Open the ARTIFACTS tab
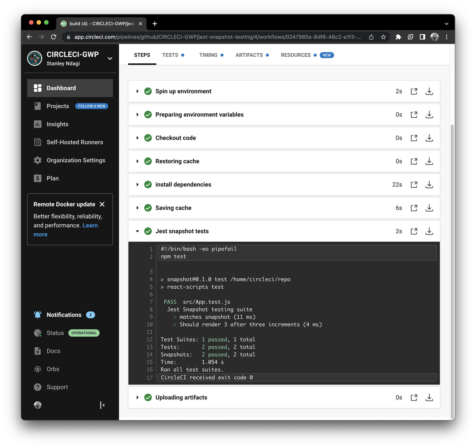Image resolution: width=476 pixels, height=448 pixels. pyautogui.click(x=249, y=55)
